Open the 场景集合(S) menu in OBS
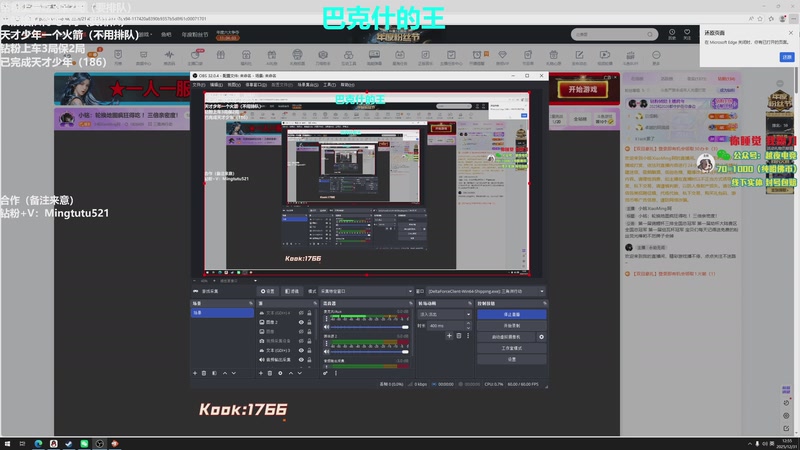The height and width of the screenshot is (450, 800). pyautogui.click(x=308, y=85)
